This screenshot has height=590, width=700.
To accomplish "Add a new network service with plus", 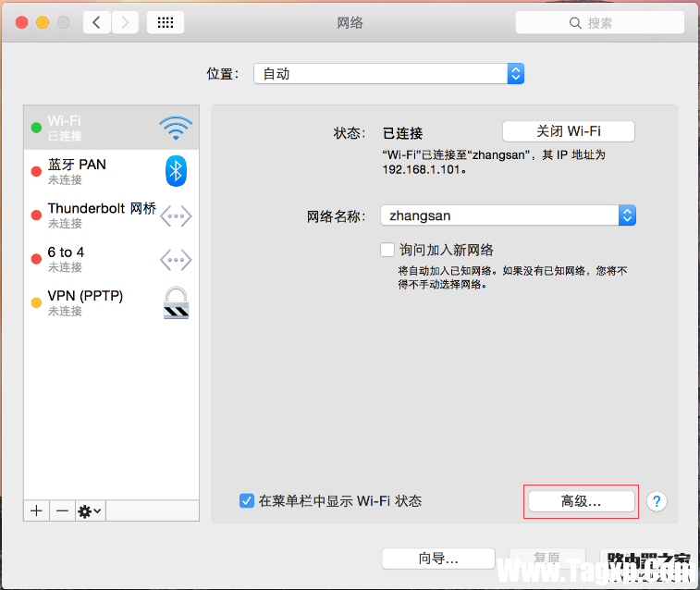I will [37, 510].
